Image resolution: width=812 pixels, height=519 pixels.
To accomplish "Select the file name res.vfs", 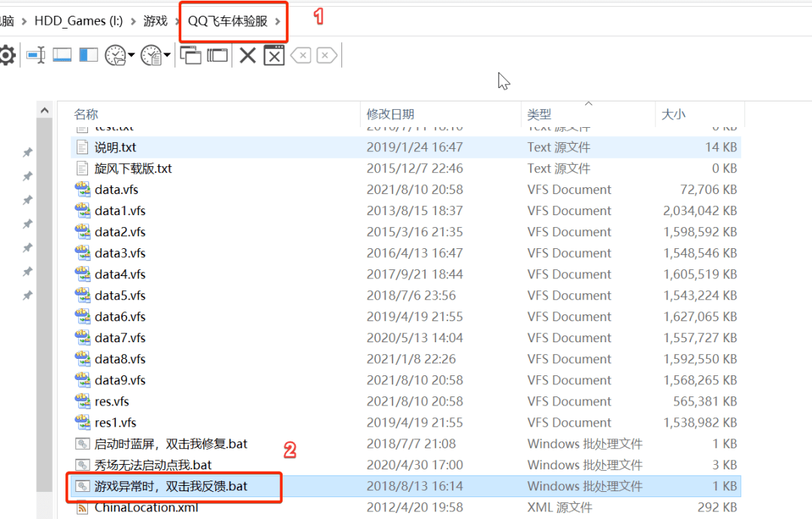I will 112,402.
